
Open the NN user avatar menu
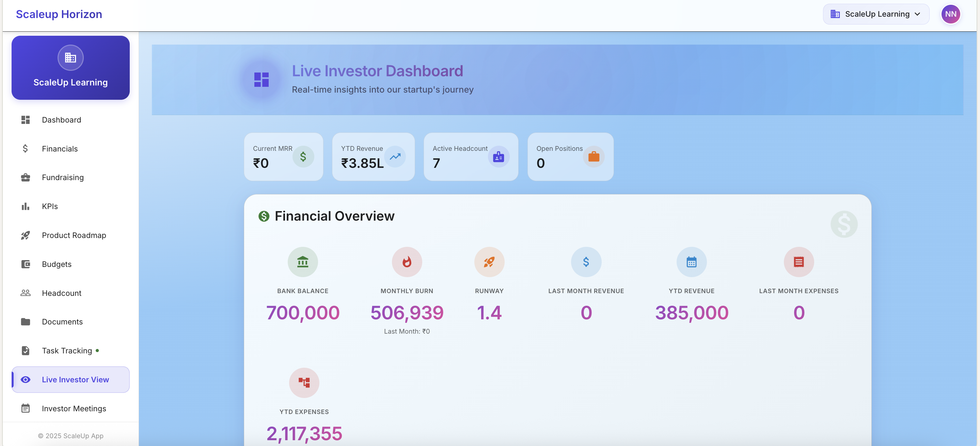950,14
